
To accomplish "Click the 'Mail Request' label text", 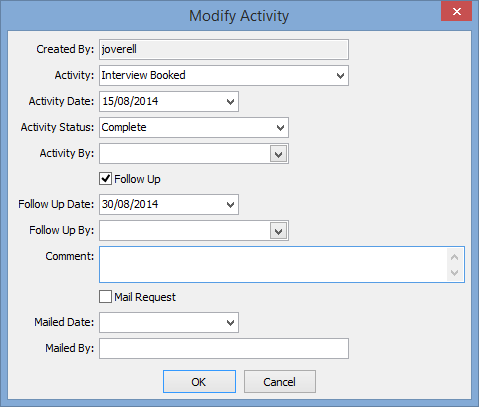I will tap(145, 297).
